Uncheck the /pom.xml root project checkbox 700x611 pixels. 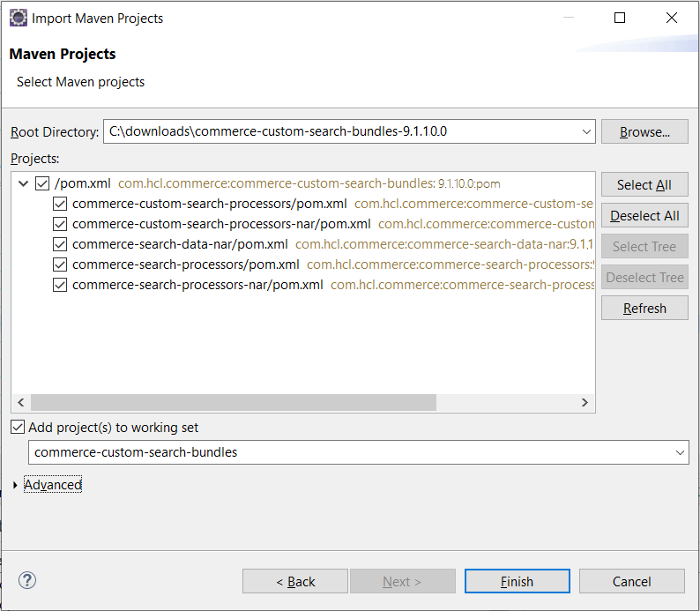42,183
